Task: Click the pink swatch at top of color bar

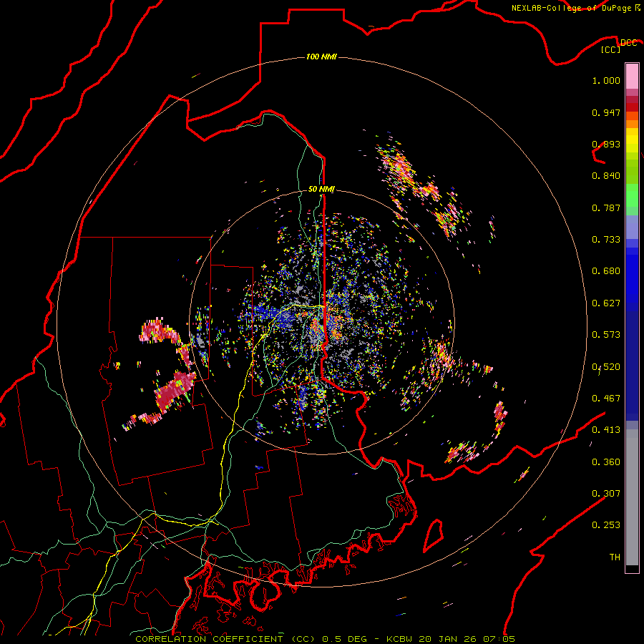Action: [x=632, y=77]
